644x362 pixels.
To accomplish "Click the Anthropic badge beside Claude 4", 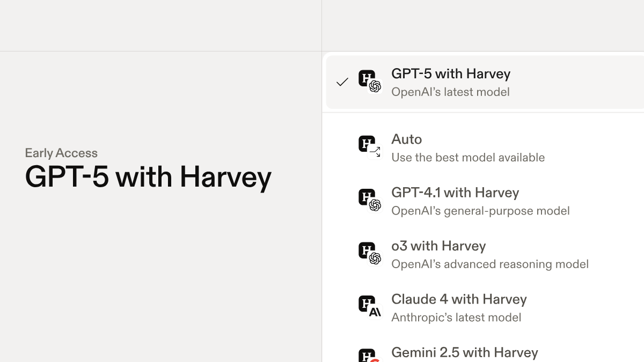I will click(x=374, y=312).
